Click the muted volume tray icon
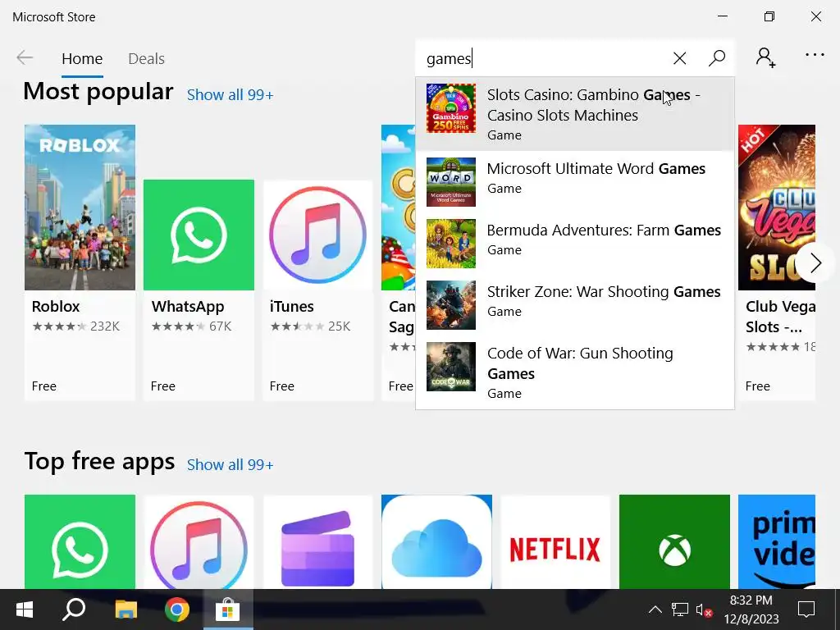840x630 pixels. [704, 610]
